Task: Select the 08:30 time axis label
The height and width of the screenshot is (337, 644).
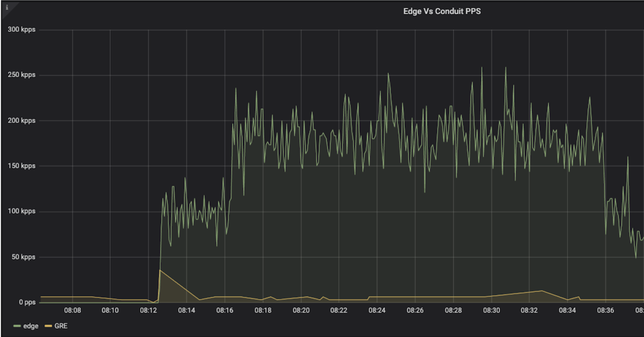Action: [491, 311]
